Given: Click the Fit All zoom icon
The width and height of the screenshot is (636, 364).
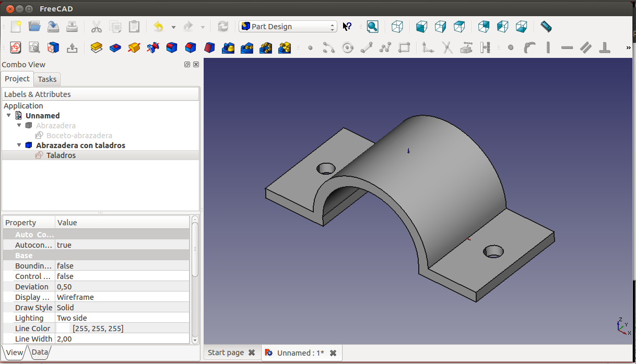Looking at the screenshot, I should (x=372, y=27).
